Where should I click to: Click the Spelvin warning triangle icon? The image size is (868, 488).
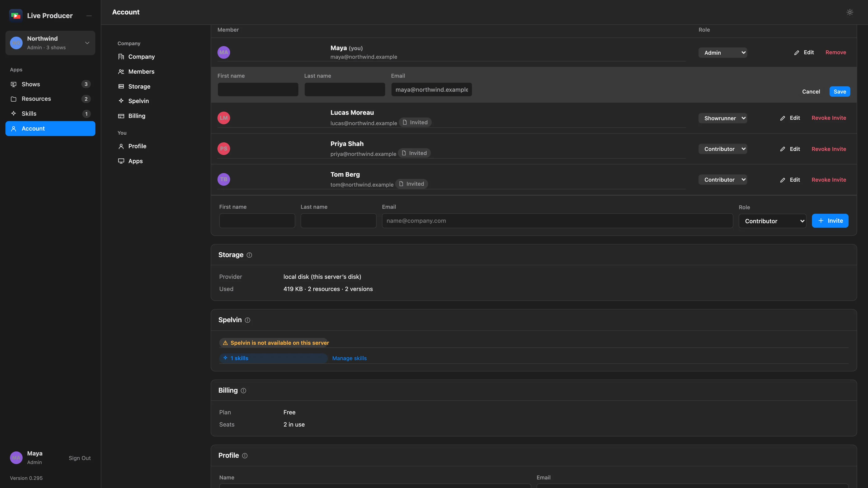pyautogui.click(x=225, y=343)
